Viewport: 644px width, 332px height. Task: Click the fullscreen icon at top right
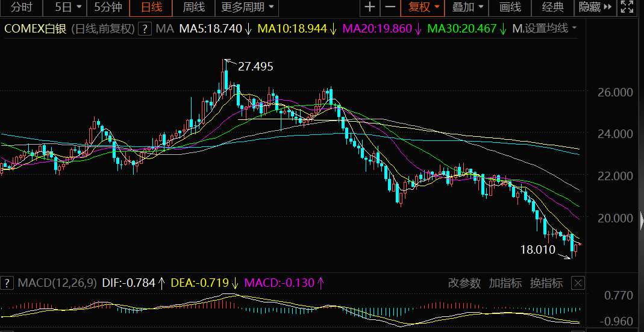(x=629, y=8)
